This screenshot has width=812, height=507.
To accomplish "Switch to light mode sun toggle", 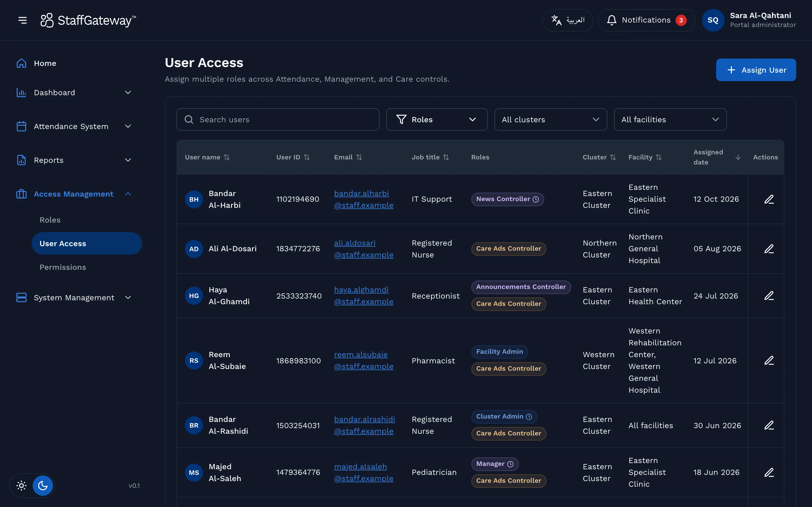I will click(x=21, y=485).
